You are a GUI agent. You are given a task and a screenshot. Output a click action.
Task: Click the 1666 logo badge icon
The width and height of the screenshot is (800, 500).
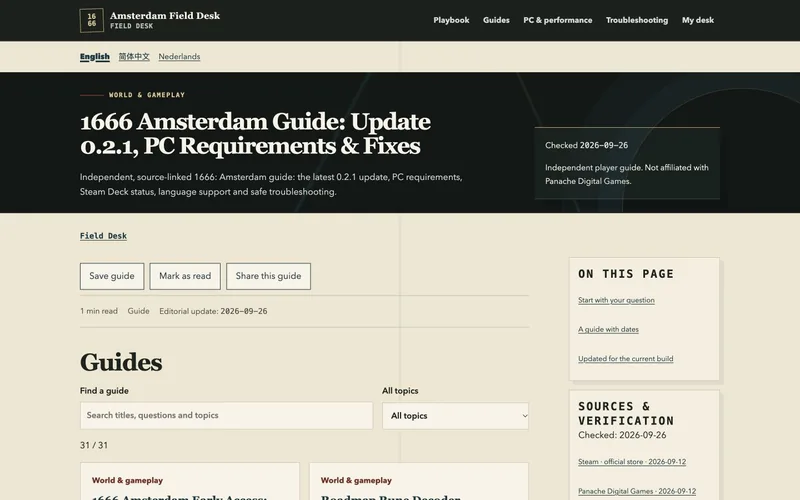92,20
